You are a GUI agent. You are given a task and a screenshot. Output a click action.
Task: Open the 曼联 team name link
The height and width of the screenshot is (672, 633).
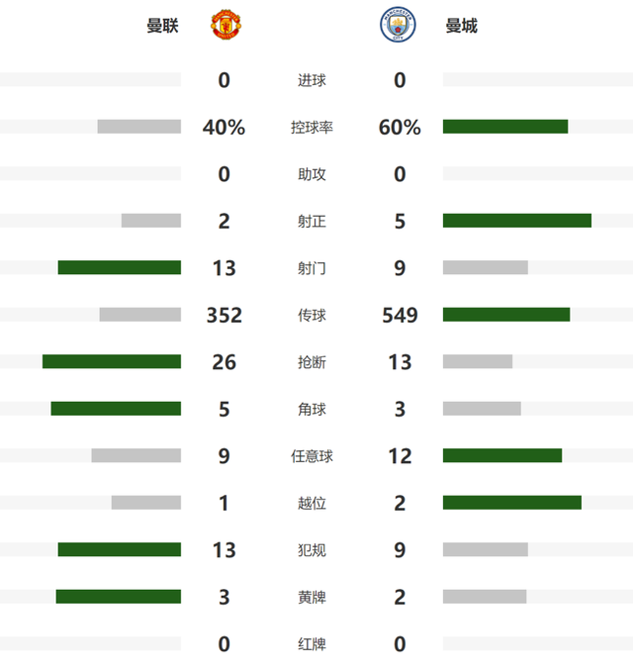pyautogui.click(x=162, y=26)
